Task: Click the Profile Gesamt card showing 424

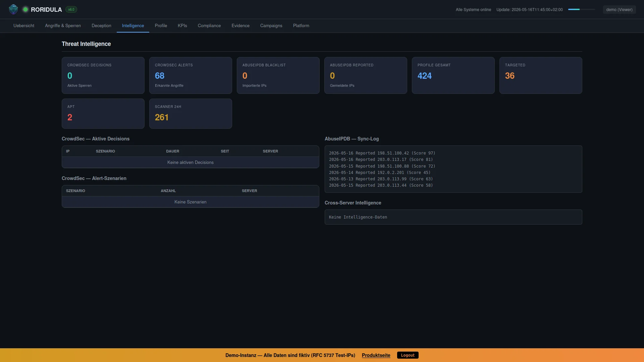Action: (x=453, y=75)
